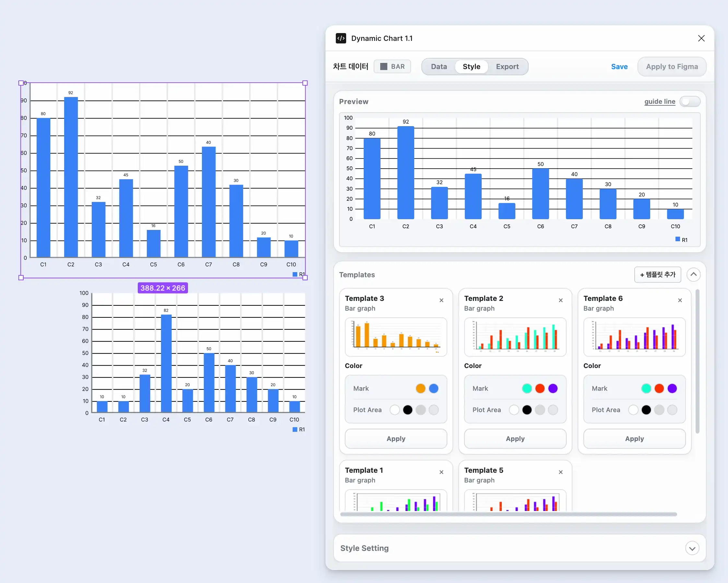Screen dimensions: 728x583
Task: Click the Save link
Action: tap(619, 66)
